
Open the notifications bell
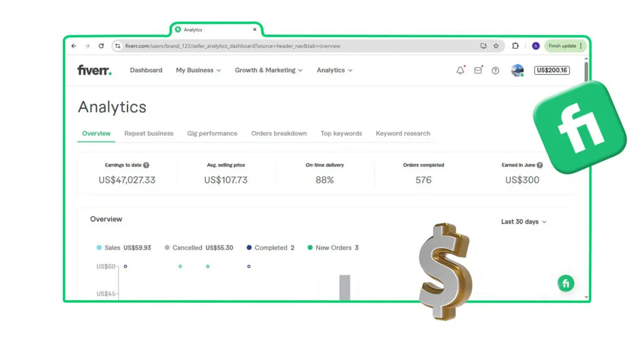coord(460,70)
